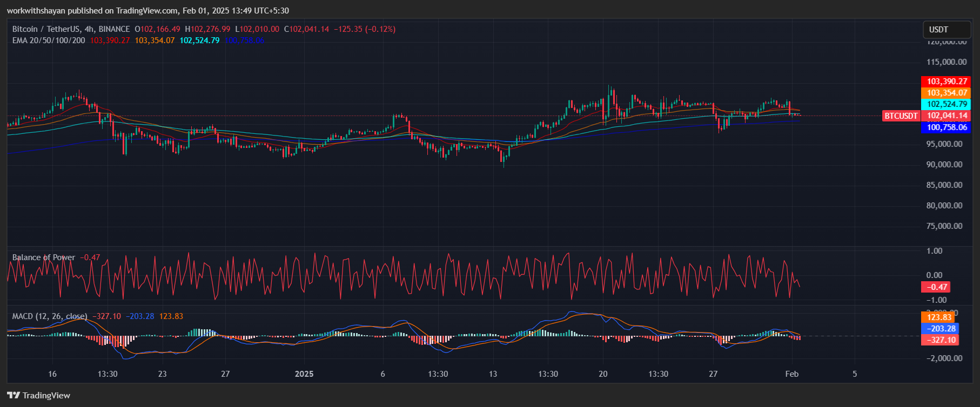Click the red 103,390.27 EMA price label
This screenshot has height=407, width=980.
click(947, 82)
